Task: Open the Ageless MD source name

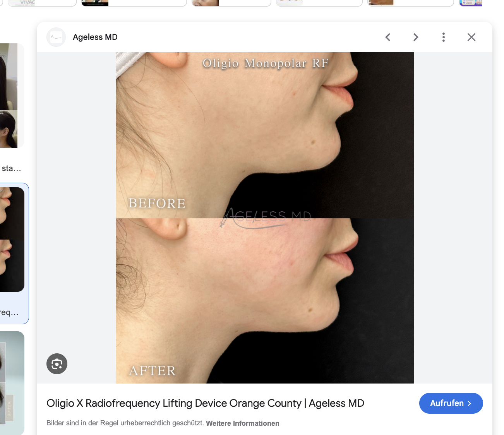Action: pyautogui.click(x=95, y=37)
